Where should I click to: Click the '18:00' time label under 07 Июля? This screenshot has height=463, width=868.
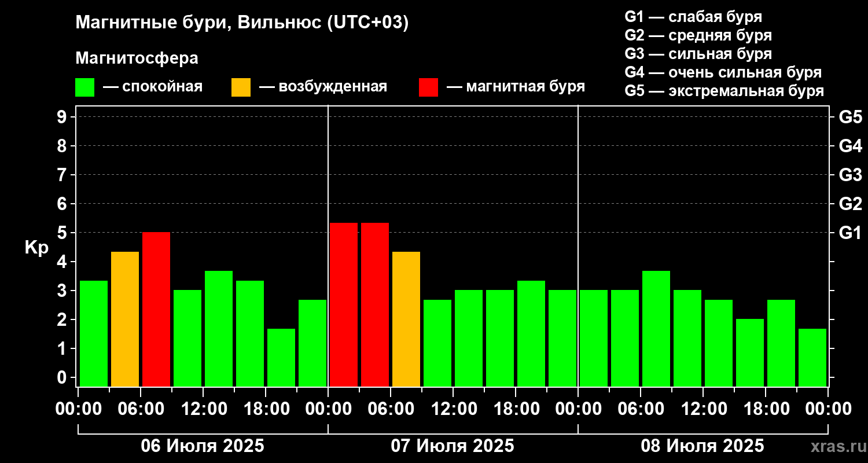pos(517,409)
